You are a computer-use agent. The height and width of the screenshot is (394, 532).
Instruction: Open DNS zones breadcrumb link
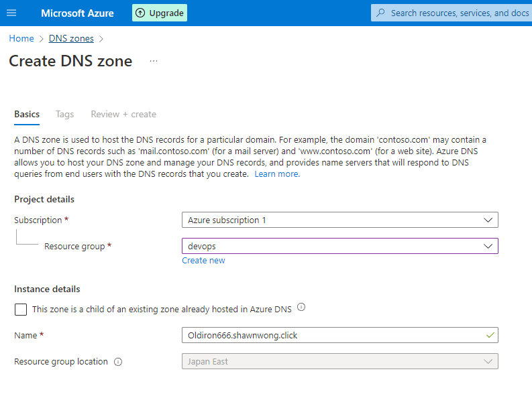(x=71, y=39)
